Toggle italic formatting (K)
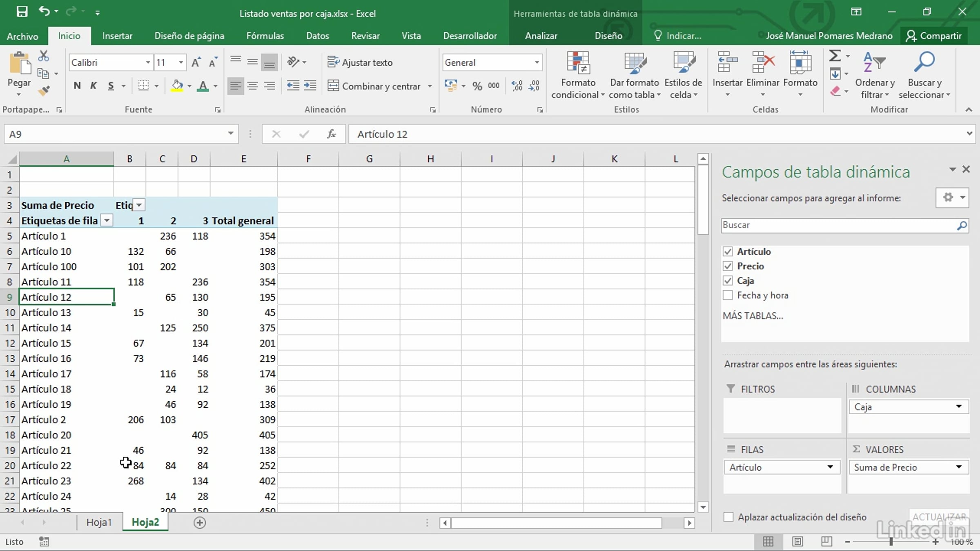980x551 pixels. pos(94,86)
